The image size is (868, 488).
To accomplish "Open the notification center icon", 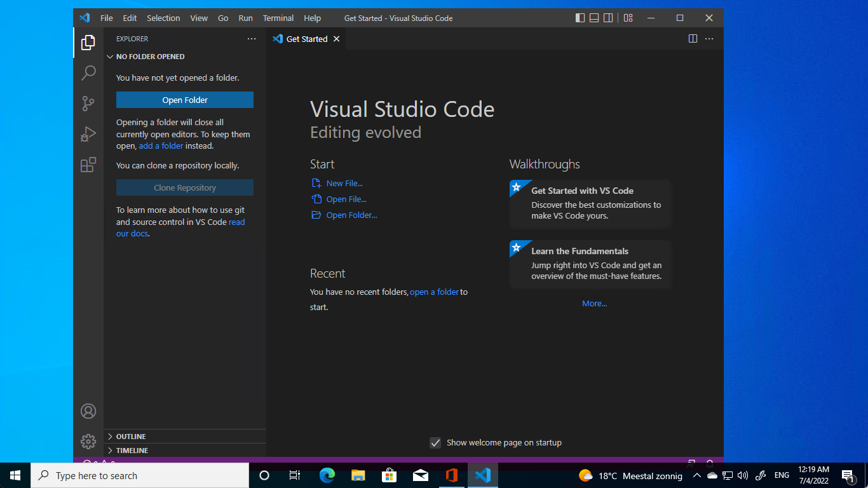I will tap(847, 475).
